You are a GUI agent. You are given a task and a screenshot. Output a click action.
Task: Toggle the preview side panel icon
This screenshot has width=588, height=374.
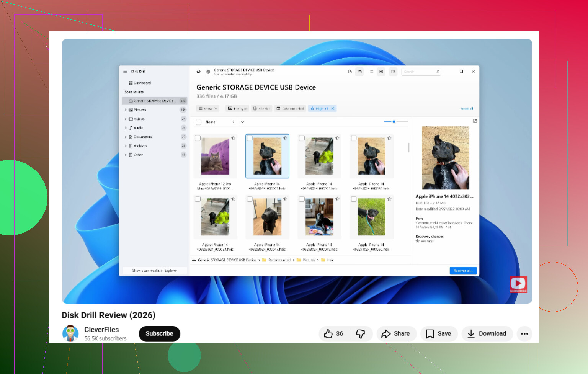pyautogui.click(x=393, y=72)
